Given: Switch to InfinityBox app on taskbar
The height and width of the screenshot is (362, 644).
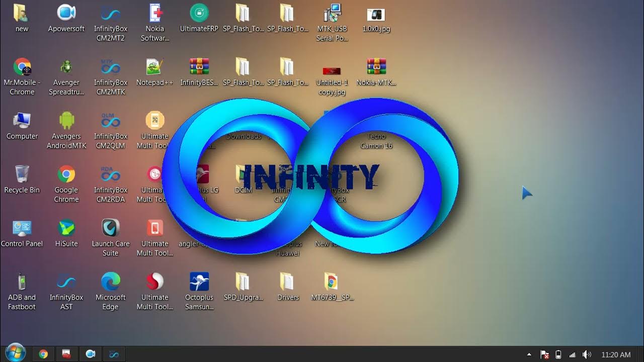Looking at the screenshot, I should (x=114, y=354).
